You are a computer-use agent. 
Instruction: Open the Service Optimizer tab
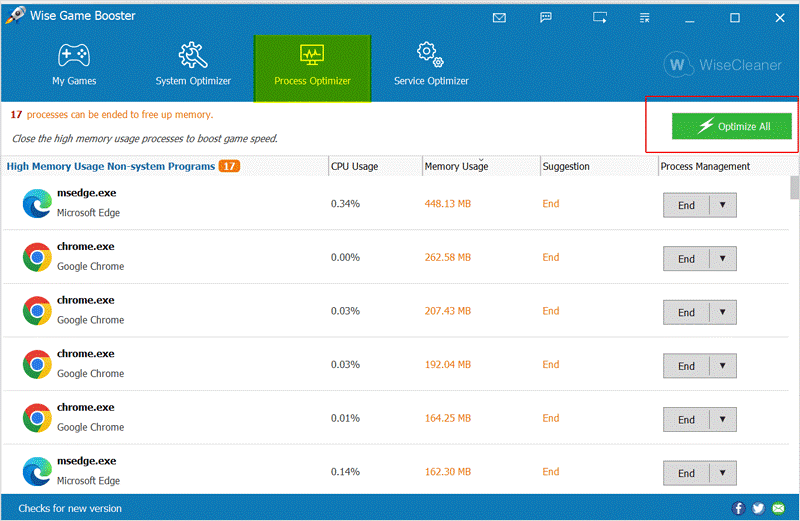pos(431,66)
